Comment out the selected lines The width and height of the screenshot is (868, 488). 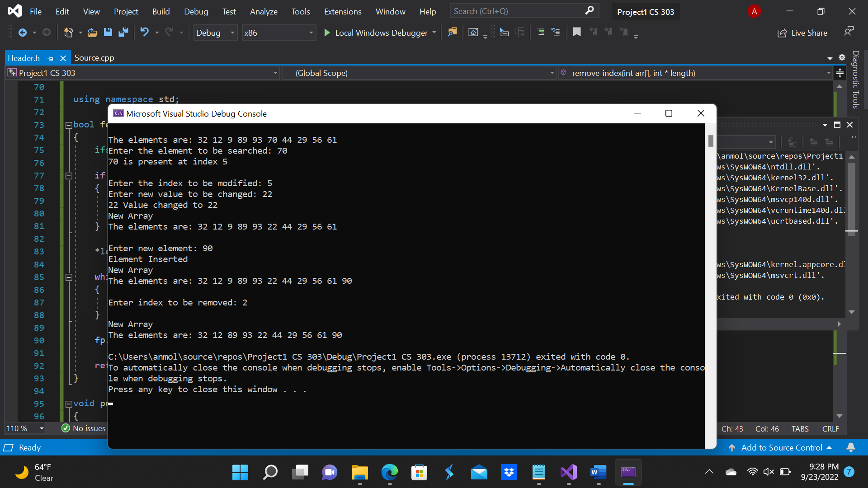tap(541, 32)
